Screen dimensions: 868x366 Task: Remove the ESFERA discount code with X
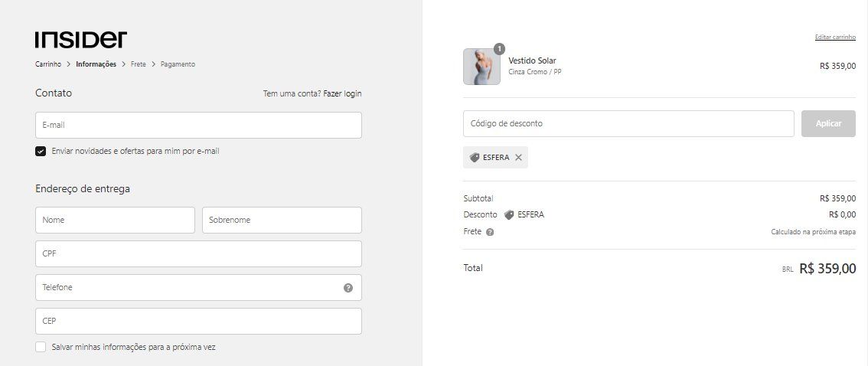(518, 157)
